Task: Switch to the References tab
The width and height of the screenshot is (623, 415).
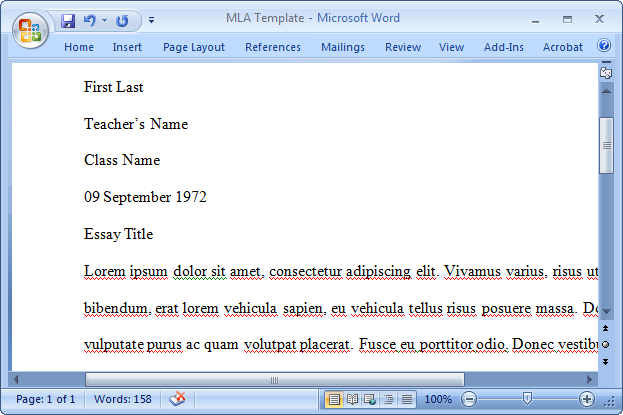Action: pos(273,47)
